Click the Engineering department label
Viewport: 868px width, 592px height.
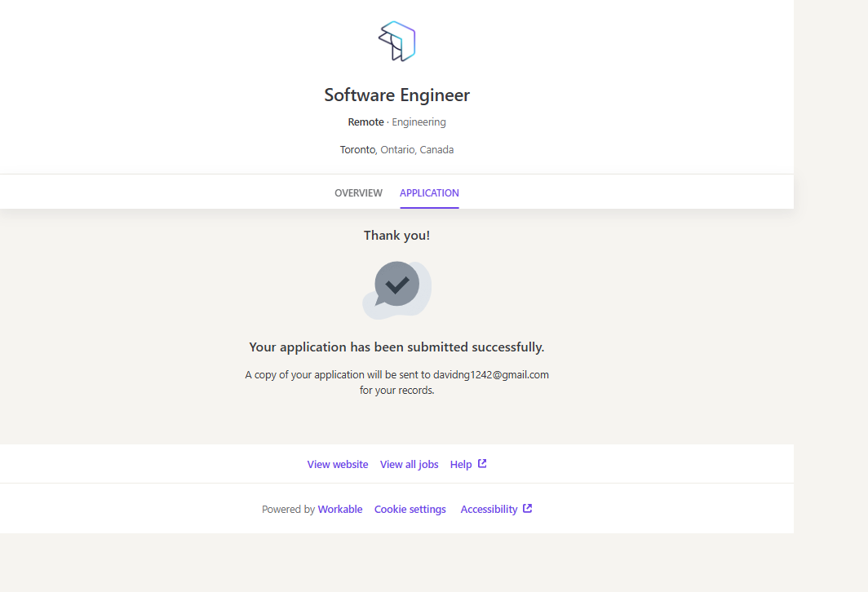tap(418, 122)
